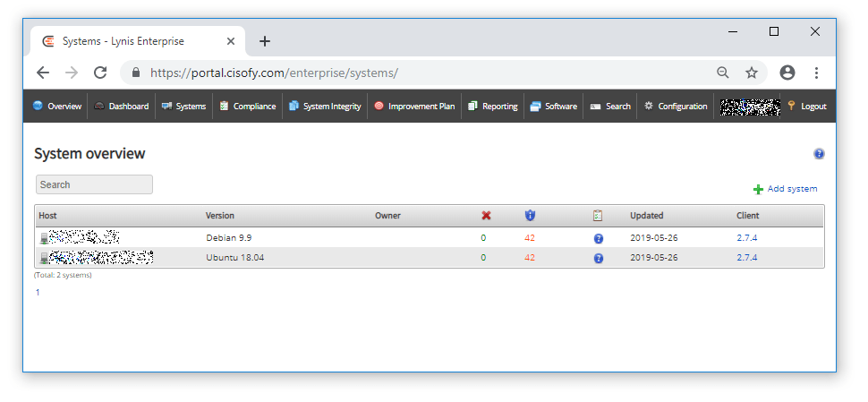Viewport: 868px width, 402px height.
Task: Click Logout in the navigation bar
Action: [807, 107]
